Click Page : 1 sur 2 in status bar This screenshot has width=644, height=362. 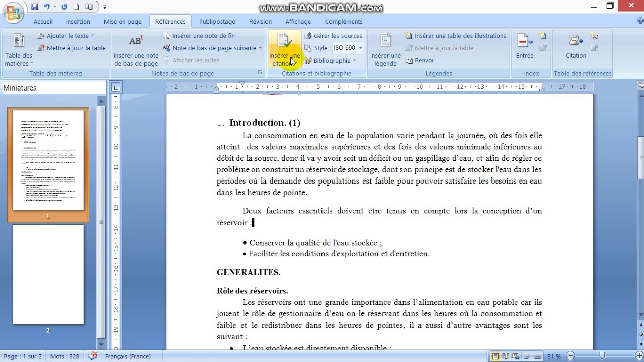[23, 356]
